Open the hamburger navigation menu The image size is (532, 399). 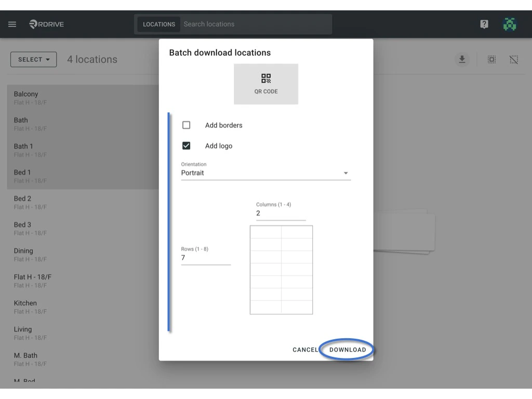coord(12,24)
